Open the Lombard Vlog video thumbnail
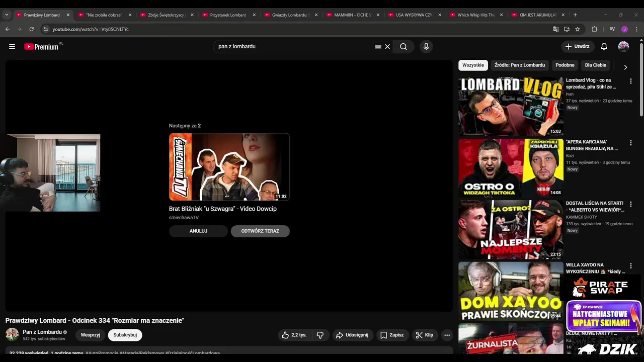Screen dimensions: 644x362 (x=511, y=106)
